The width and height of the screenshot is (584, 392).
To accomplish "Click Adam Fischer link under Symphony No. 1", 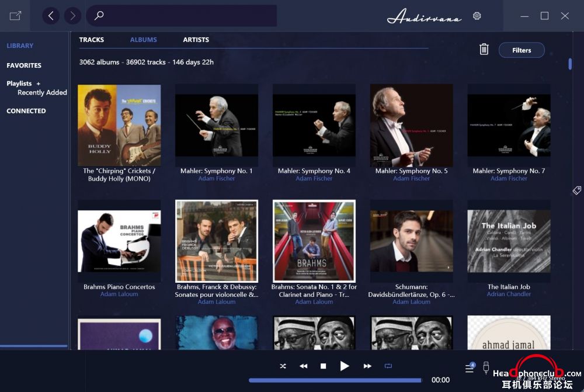I will (x=217, y=179).
